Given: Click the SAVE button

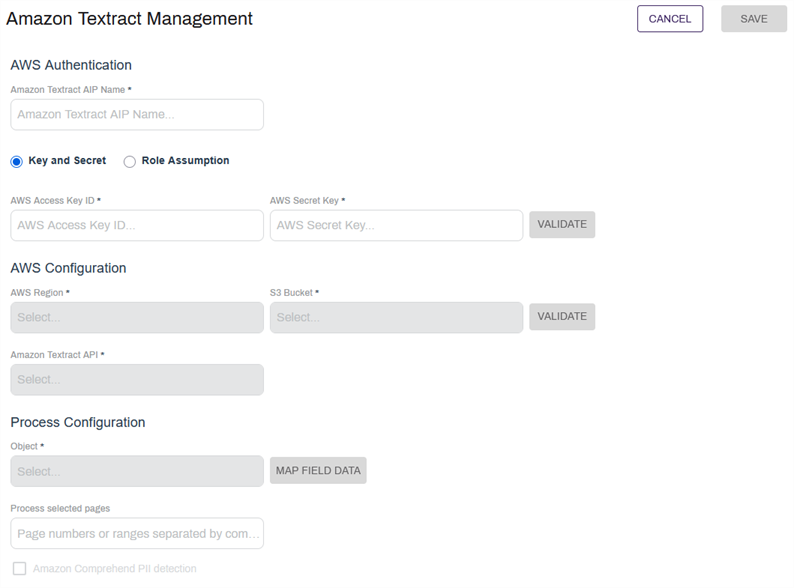Looking at the screenshot, I should (754, 19).
